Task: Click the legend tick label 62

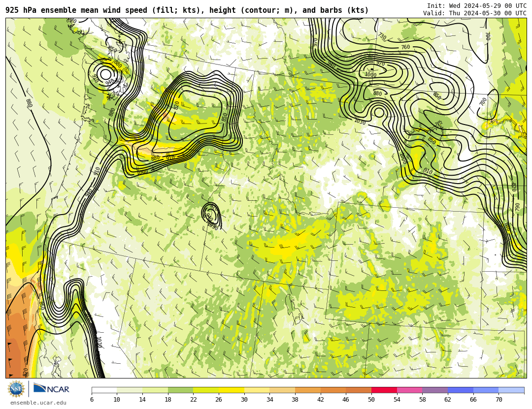Action: point(447,400)
